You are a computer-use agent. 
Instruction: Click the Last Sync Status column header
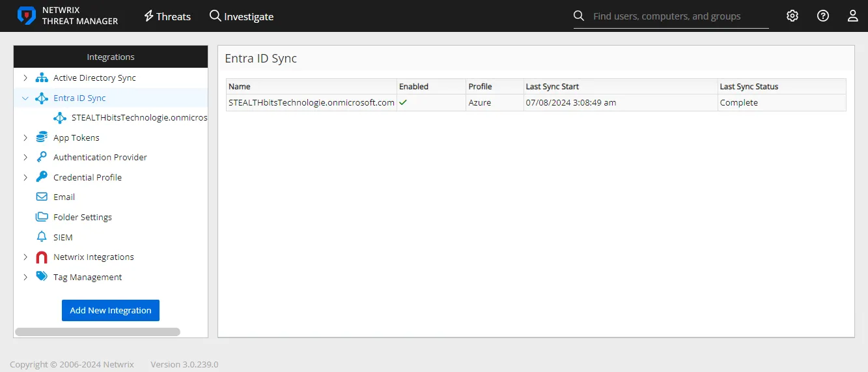(781, 86)
